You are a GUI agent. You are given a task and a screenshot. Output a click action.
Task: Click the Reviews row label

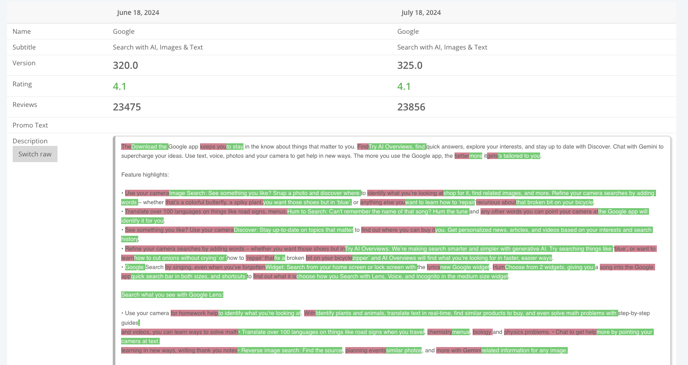(x=25, y=104)
